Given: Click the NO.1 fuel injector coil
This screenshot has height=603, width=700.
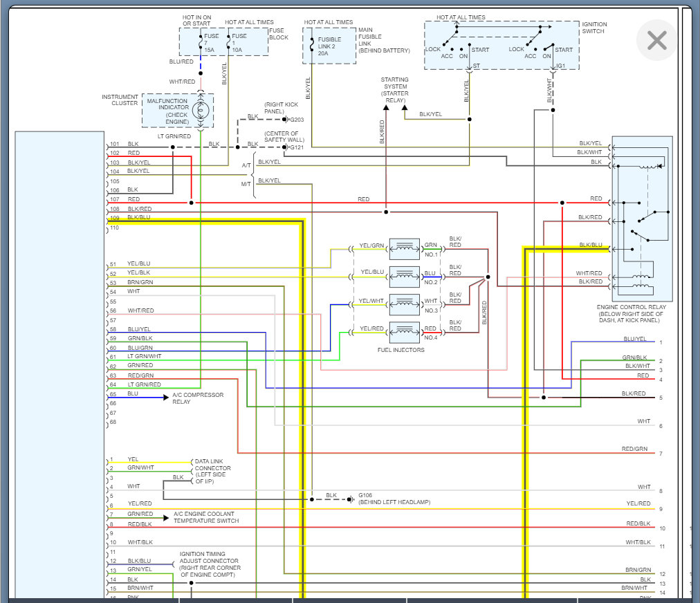Looking at the screenshot, I should (x=405, y=249).
